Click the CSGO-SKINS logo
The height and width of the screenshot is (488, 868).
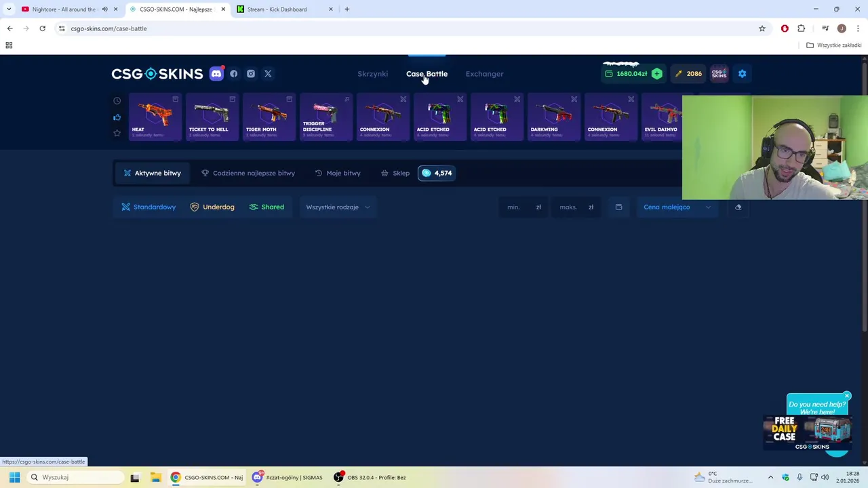(157, 74)
